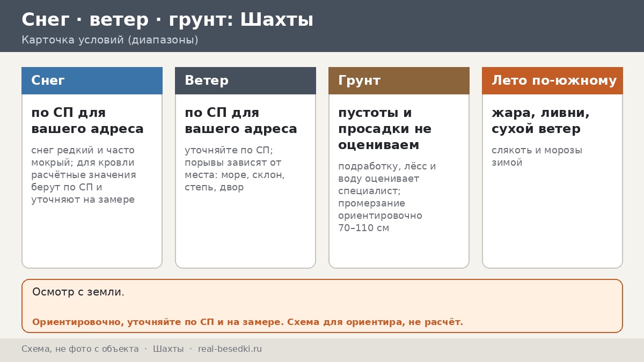Screen dimensions: 644x362
Task: Open the real-besedki.ru link in the footer
Action: coord(230,349)
